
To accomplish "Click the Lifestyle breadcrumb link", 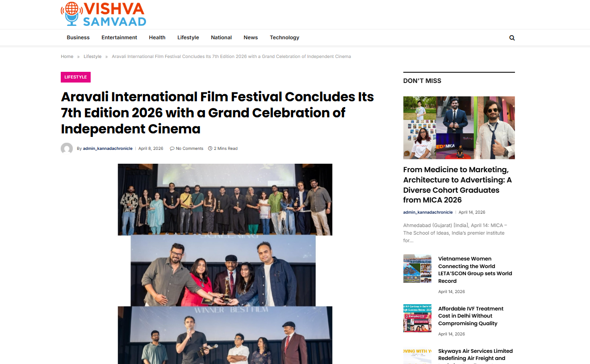I will coord(92,57).
